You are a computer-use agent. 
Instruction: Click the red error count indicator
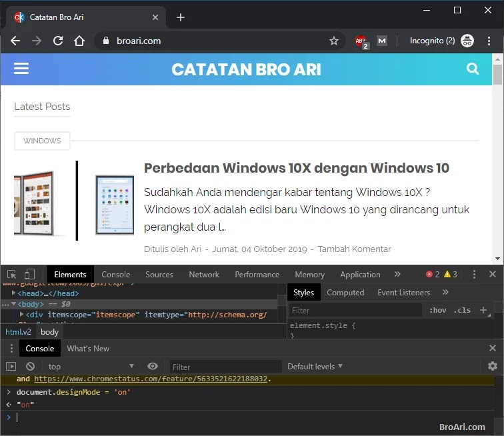[x=432, y=274]
